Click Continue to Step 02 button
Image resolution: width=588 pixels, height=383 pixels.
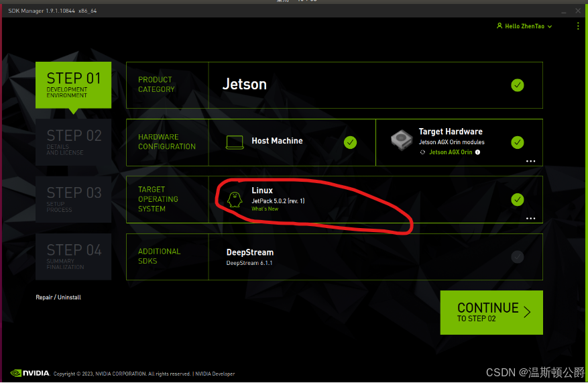click(491, 313)
